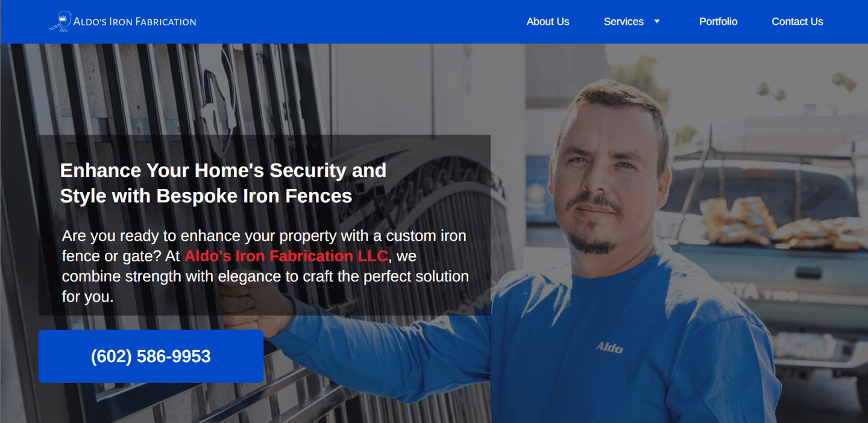Viewport: 868px width, 423px height.
Task: Open the Contact Us link
Action: coord(797,22)
